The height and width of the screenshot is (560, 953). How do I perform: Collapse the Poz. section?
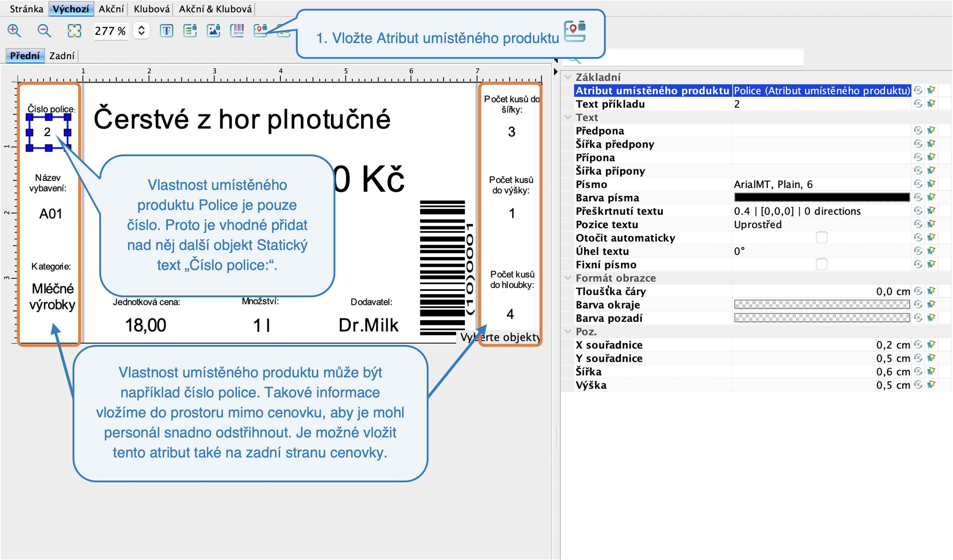point(568,331)
